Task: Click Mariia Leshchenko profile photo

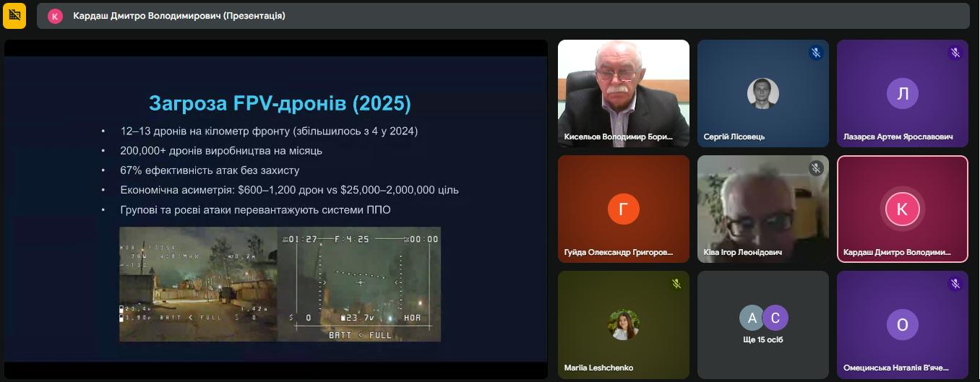Action: pos(623,324)
